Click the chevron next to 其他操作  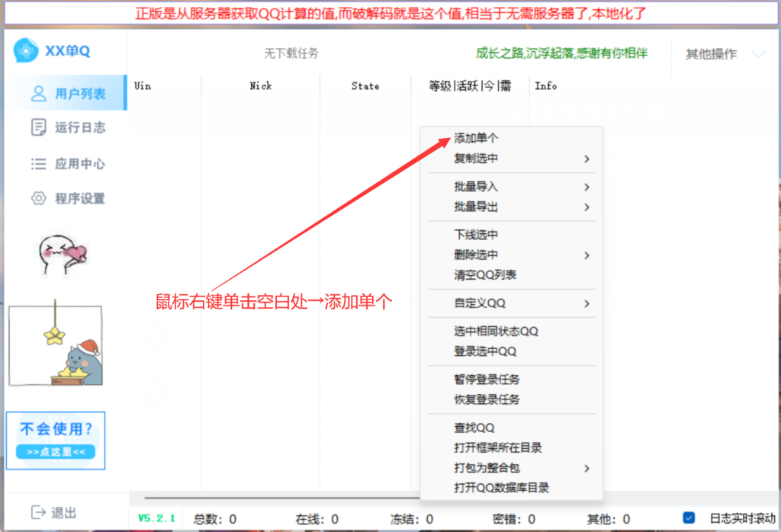[758, 53]
